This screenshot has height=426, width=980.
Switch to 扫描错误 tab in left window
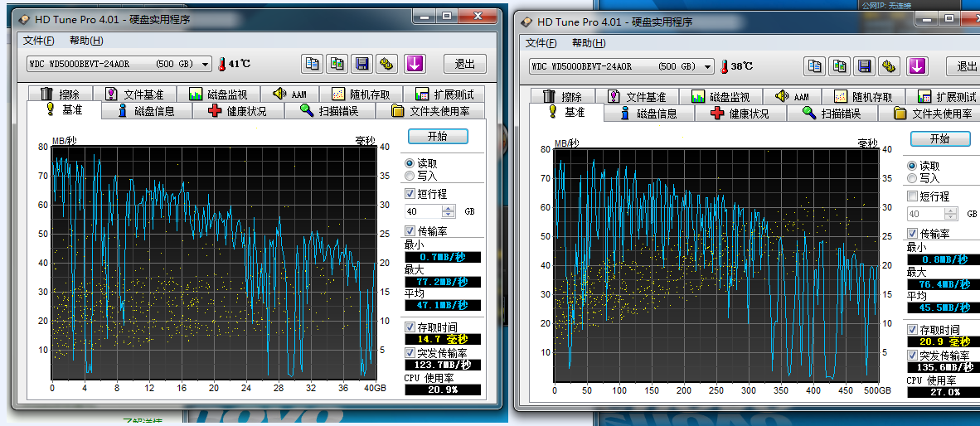coord(329,111)
